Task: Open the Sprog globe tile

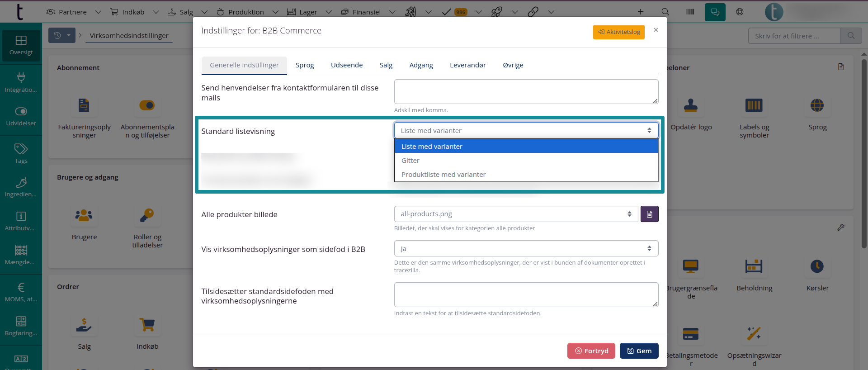Action: (817, 114)
